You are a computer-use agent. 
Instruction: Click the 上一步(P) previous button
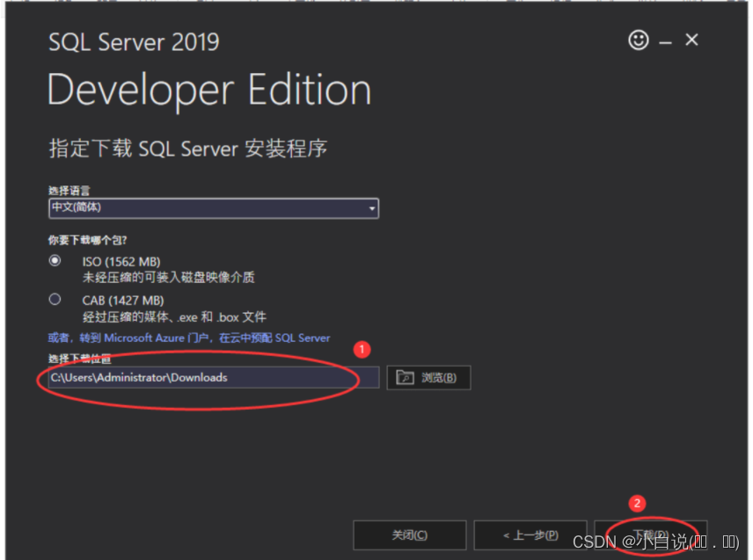point(530,535)
